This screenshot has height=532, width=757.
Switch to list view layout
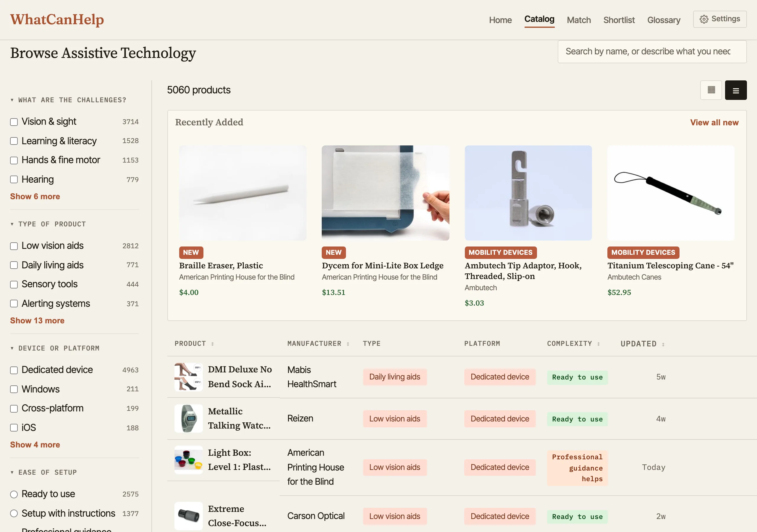(736, 90)
